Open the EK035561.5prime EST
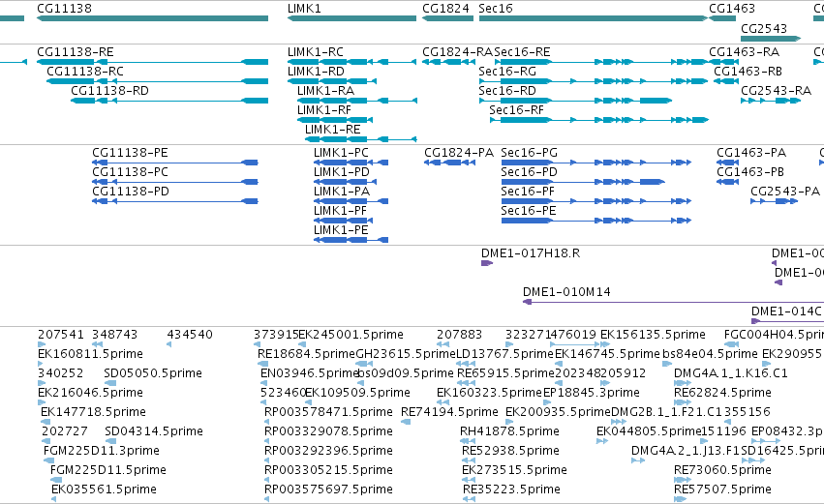 (x=104, y=490)
